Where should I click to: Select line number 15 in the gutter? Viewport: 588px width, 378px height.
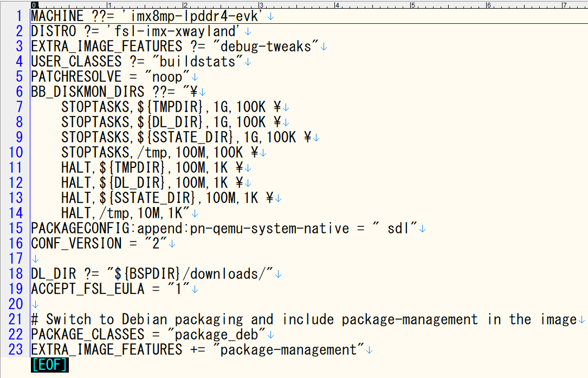click(16, 229)
